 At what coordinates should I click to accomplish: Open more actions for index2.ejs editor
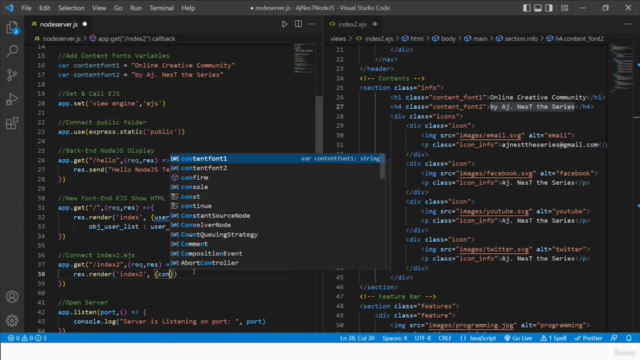628,24
